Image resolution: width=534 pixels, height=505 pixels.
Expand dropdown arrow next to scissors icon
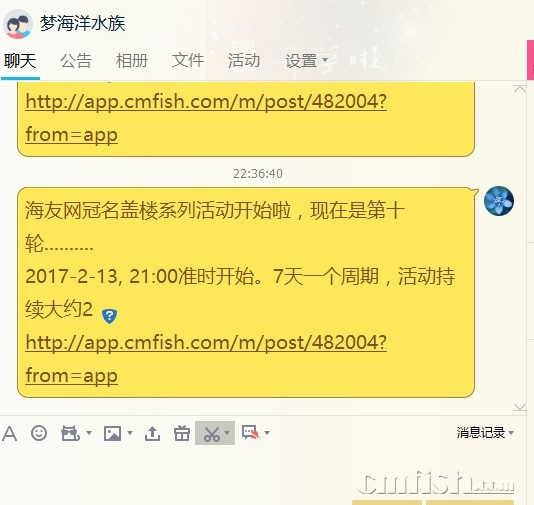tap(227, 433)
